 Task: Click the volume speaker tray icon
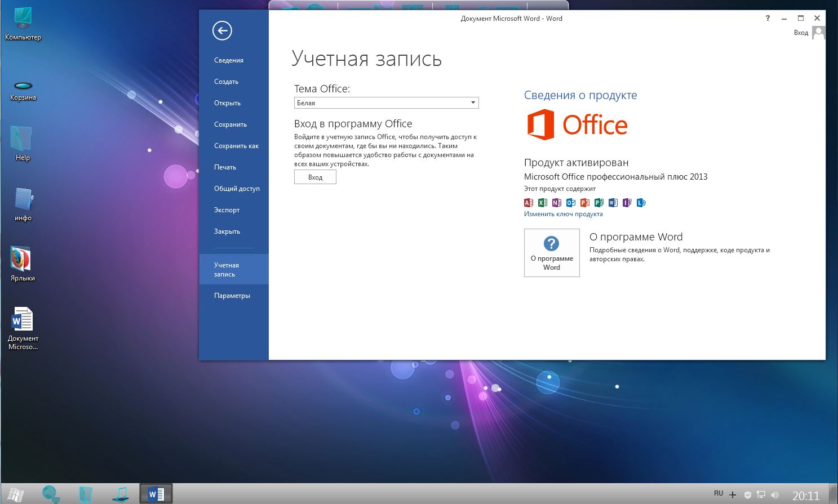775,495
